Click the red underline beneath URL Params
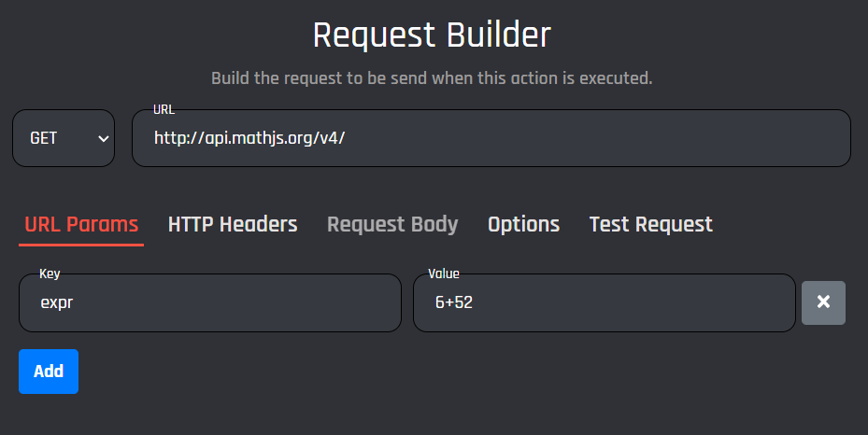 [x=81, y=245]
